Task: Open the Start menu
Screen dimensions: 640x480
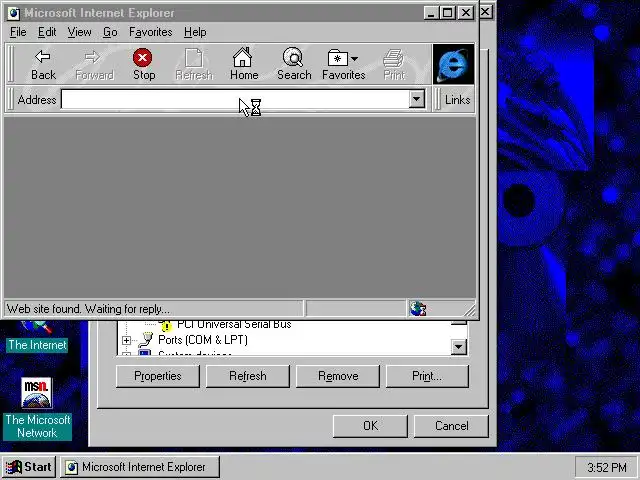Action: (29, 467)
